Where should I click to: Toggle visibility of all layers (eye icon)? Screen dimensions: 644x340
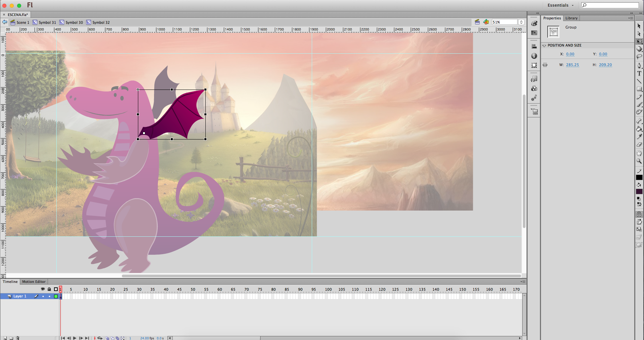click(x=43, y=289)
